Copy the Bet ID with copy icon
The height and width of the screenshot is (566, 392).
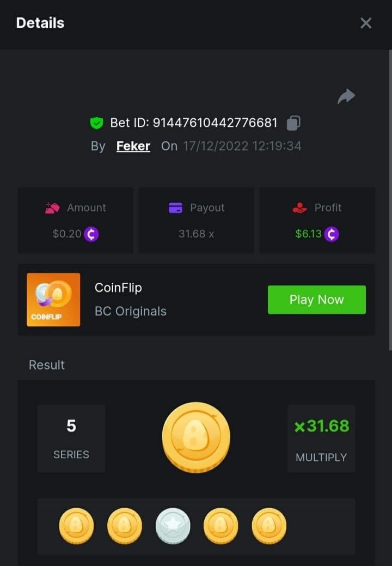(x=293, y=123)
